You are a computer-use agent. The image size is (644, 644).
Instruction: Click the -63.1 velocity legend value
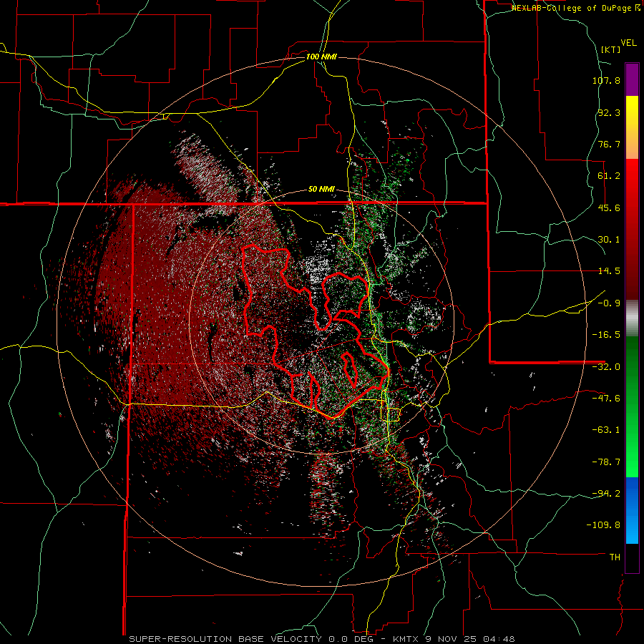(606, 430)
